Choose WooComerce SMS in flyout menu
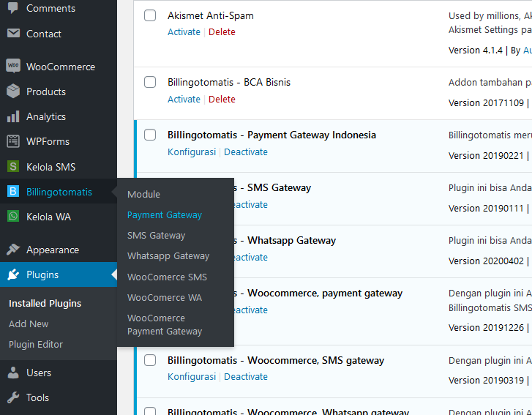532x415 pixels. (x=167, y=277)
